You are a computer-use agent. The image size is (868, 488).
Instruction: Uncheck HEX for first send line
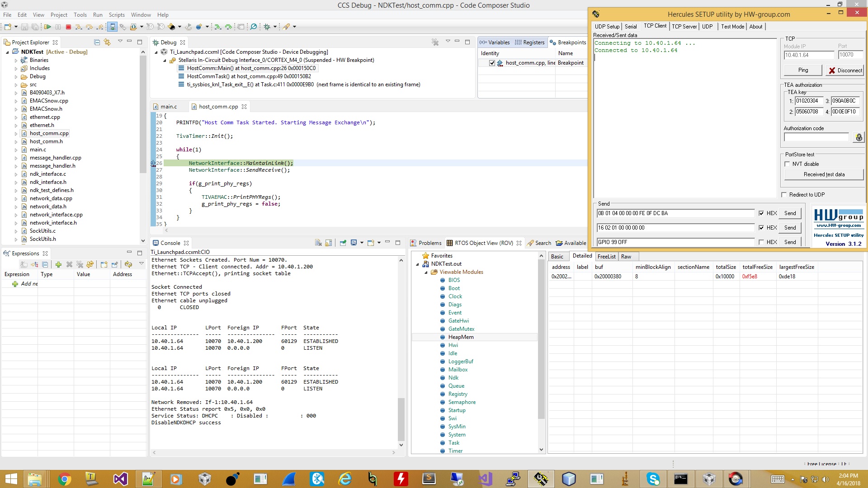click(761, 213)
